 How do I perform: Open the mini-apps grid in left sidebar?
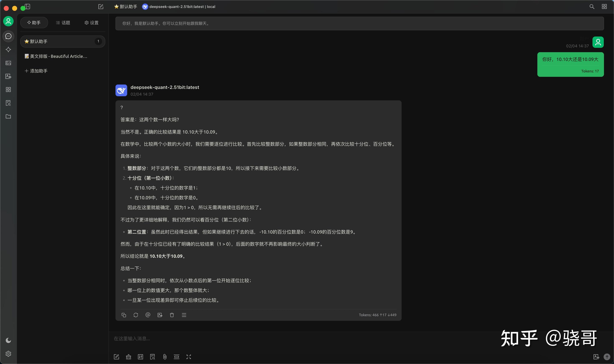(8, 90)
